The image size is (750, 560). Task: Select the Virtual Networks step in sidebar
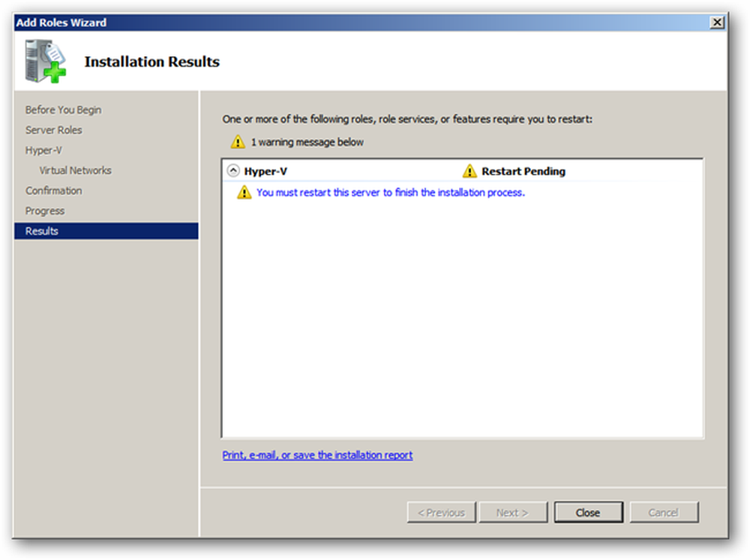(x=75, y=170)
